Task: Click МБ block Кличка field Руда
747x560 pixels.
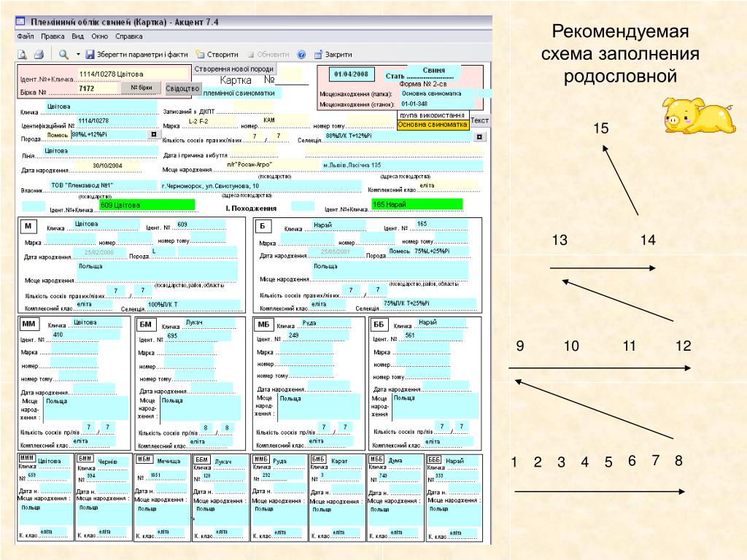Action: (325, 323)
